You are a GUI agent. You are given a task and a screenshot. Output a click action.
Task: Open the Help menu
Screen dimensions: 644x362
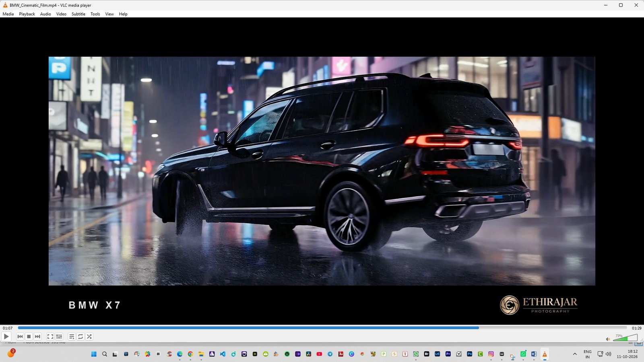point(123,14)
